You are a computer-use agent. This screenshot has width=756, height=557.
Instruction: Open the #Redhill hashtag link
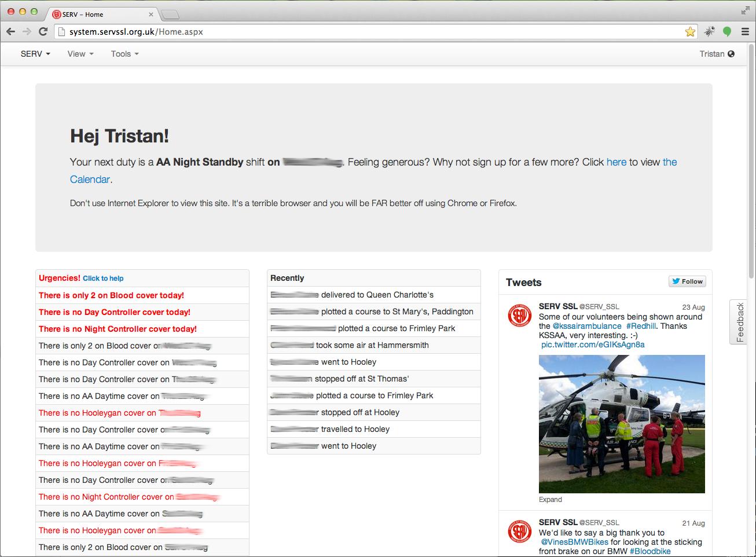point(641,326)
